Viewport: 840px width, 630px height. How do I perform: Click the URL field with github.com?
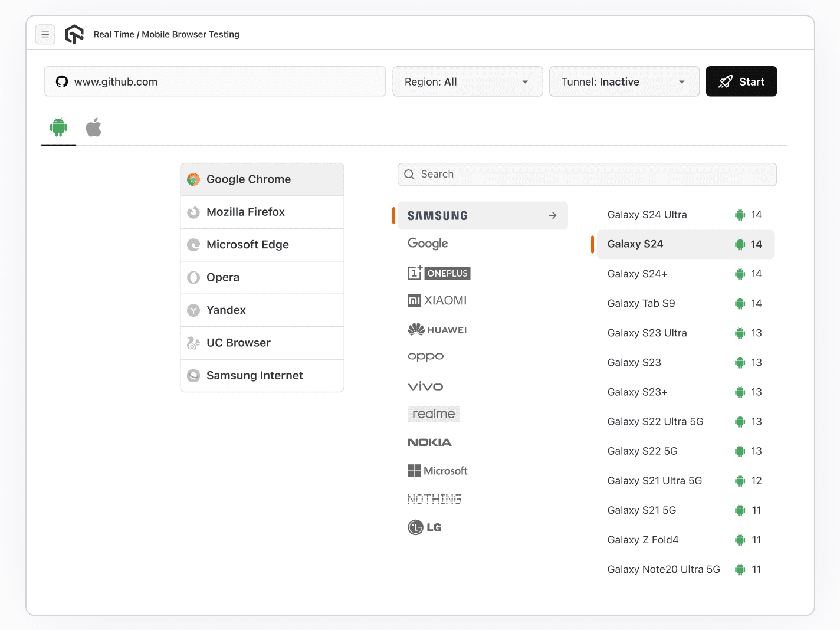coord(215,82)
